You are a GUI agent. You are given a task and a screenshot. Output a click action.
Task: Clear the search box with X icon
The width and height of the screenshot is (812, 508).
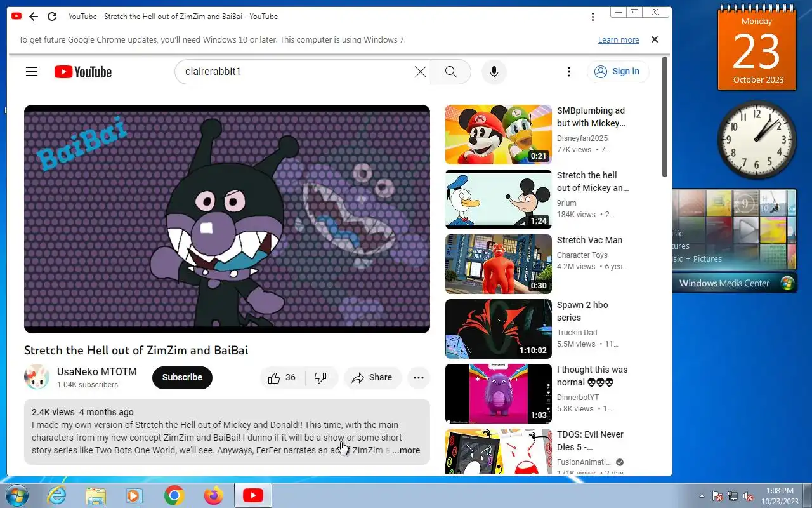pyautogui.click(x=420, y=72)
